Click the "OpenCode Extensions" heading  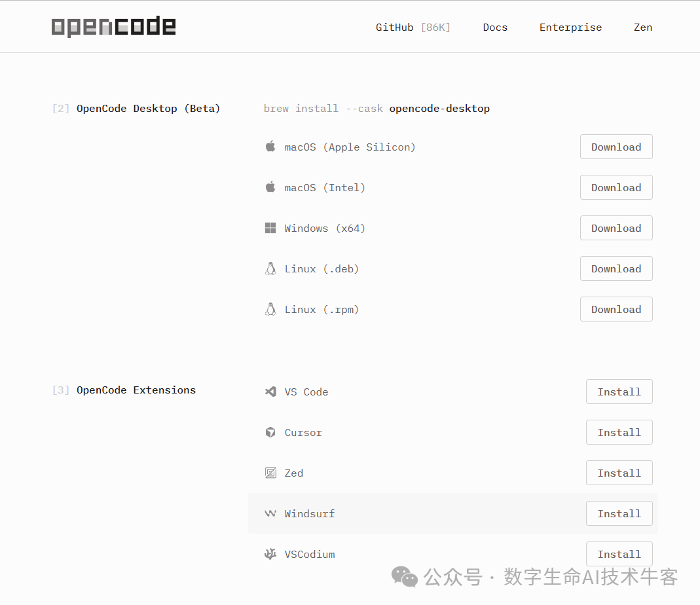click(x=136, y=390)
